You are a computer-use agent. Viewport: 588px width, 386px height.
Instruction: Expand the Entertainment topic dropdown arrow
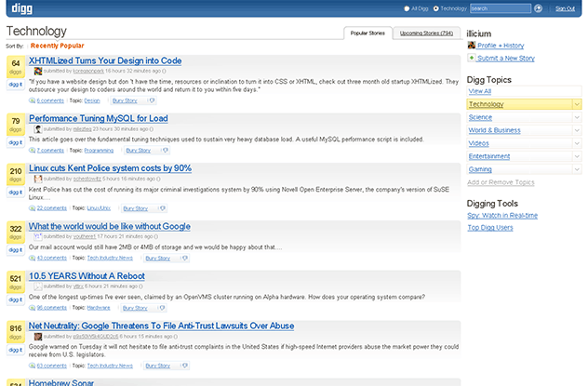(x=577, y=156)
